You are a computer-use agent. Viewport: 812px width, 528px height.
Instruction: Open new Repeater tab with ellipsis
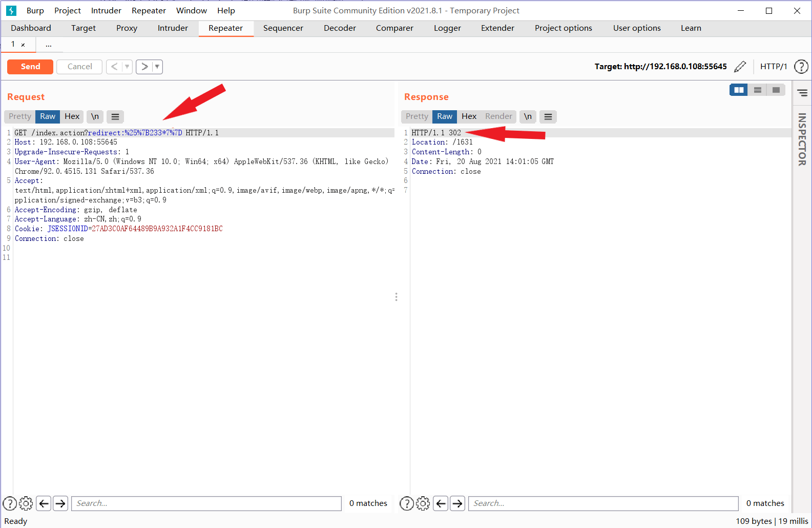[x=48, y=45]
